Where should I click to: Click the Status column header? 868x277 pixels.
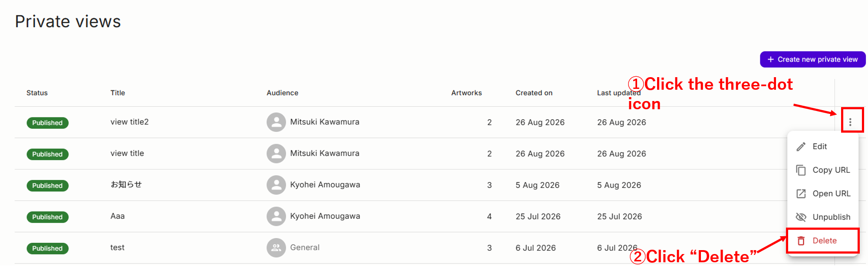(x=37, y=93)
